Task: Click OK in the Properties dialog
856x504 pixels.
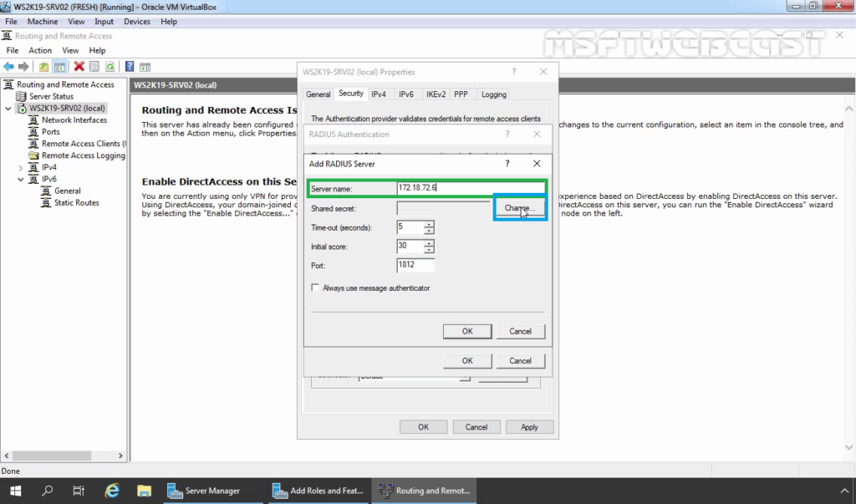Action: tap(423, 427)
